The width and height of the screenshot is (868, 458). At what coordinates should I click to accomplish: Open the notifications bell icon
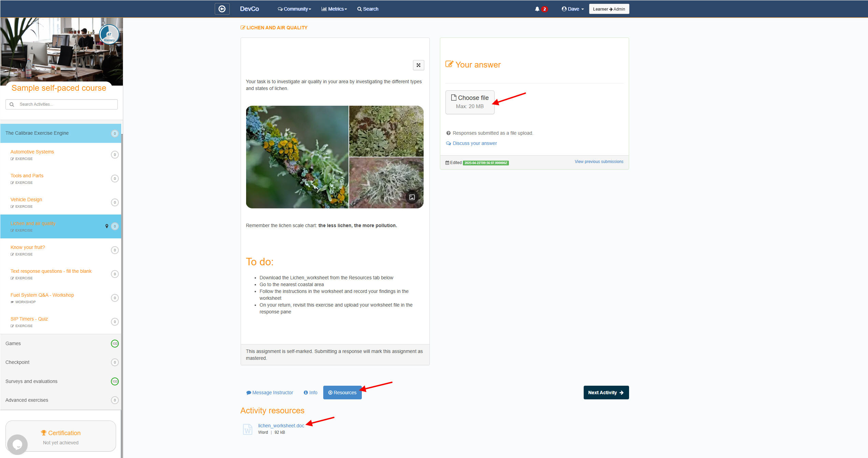[x=537, y=9]
